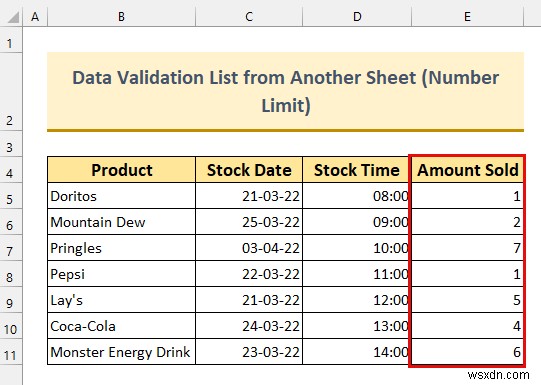This screenshot has width=541, height=385.
Task: Click stock time 13:00
Action: point(357,326)
